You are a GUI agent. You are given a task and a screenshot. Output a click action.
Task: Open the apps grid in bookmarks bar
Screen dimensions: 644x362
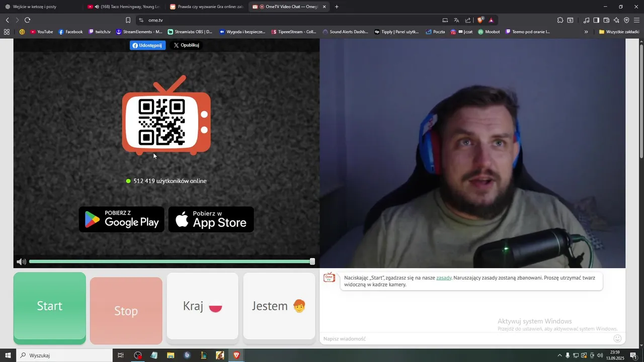coord(7,32)
